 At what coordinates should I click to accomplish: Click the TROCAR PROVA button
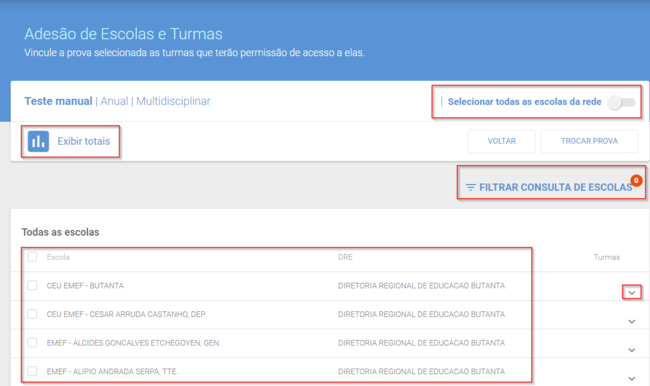point(589,141)
